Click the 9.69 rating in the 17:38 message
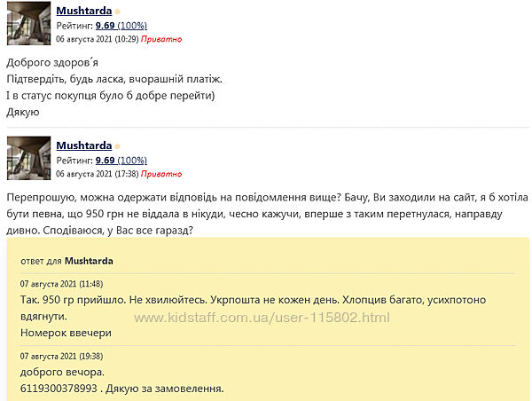532x401 pixels. [x=106, y=160]
